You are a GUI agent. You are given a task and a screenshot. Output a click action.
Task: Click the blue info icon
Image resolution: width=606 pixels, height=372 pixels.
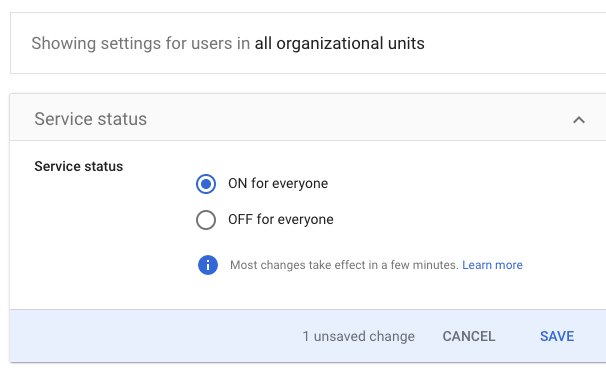pyautogui.click(x=208, y=265)
